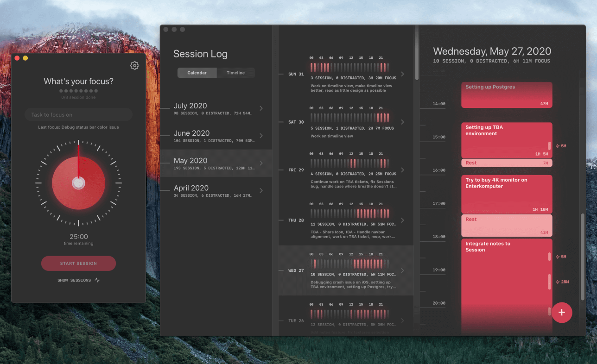Click the activity pulse icon beside Show Sessions
Image resolution: width=597 pixels, height=364 pixels.
point(97,280)
